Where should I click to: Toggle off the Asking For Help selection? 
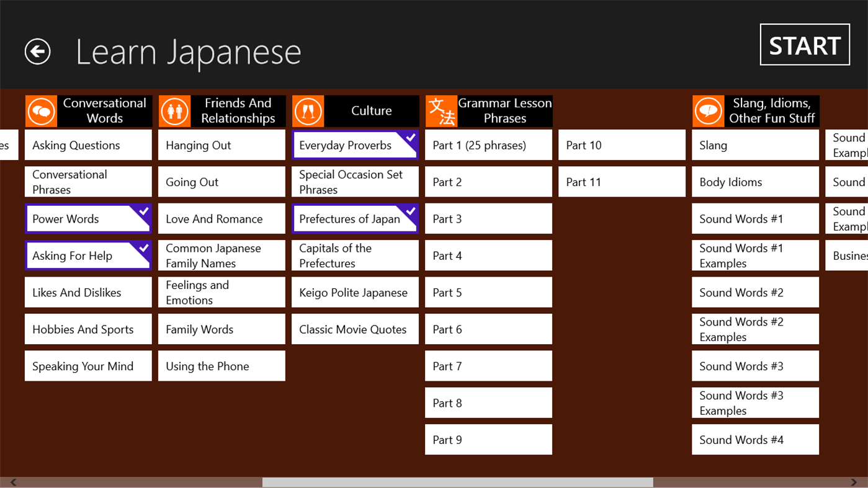pos(87,255)
